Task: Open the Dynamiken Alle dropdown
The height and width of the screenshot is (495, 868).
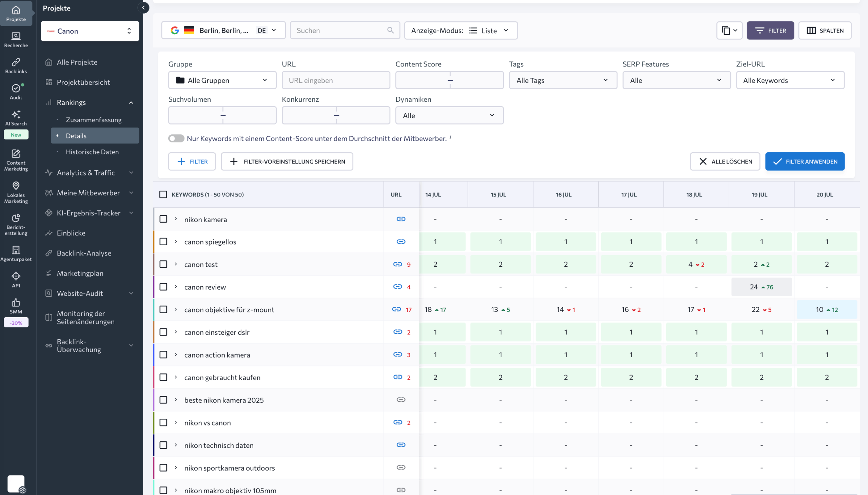Action: 450,116
